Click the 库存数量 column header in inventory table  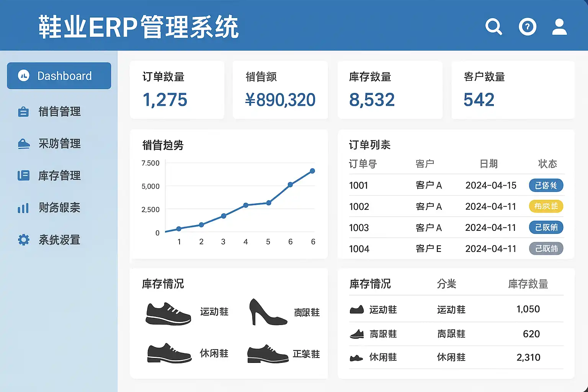coord(528,284)
